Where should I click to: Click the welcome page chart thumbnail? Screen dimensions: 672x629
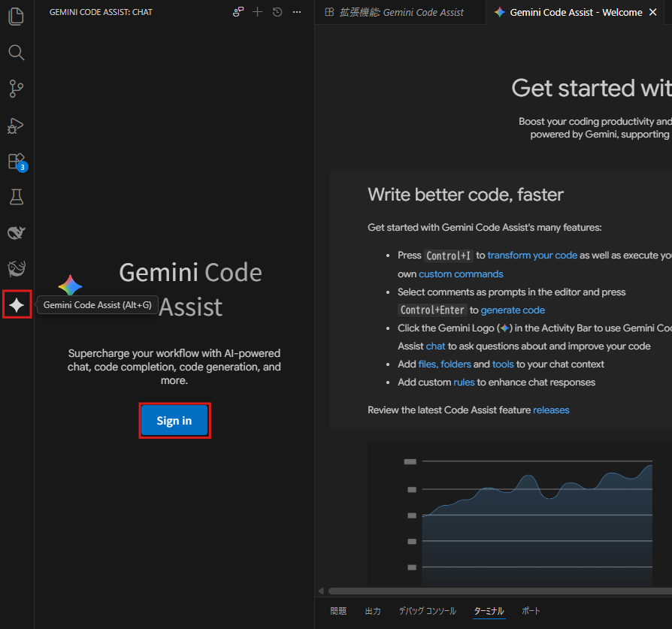[519, 513]
